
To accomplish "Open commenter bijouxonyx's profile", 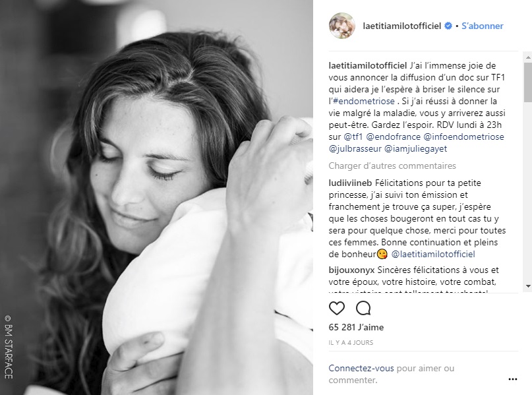I will coord(351,270).
